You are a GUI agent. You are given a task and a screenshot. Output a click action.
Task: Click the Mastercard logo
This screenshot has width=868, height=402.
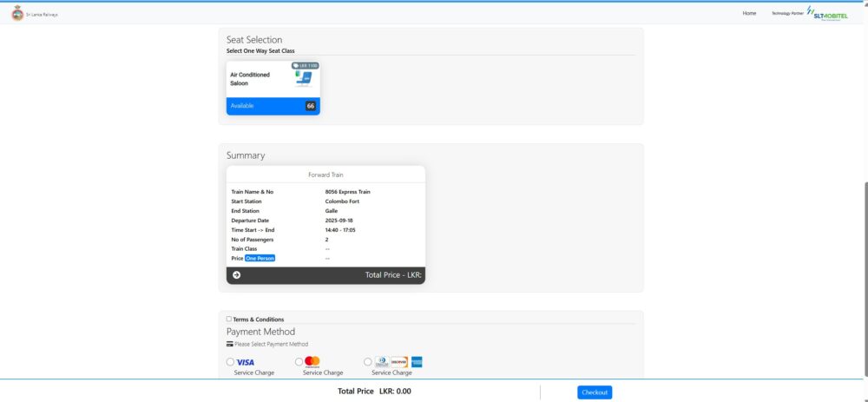click(x=312, y=361)
